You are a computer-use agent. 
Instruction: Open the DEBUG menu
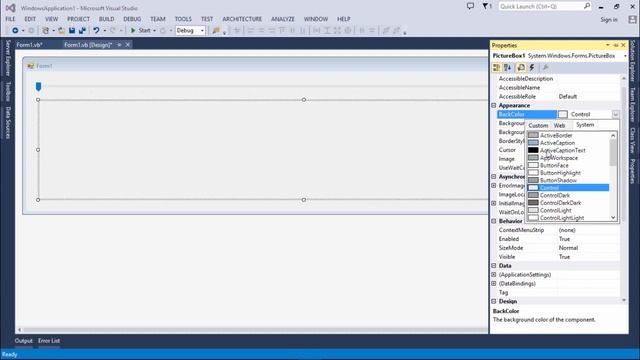pyautogui.click(x=132, y=19)
